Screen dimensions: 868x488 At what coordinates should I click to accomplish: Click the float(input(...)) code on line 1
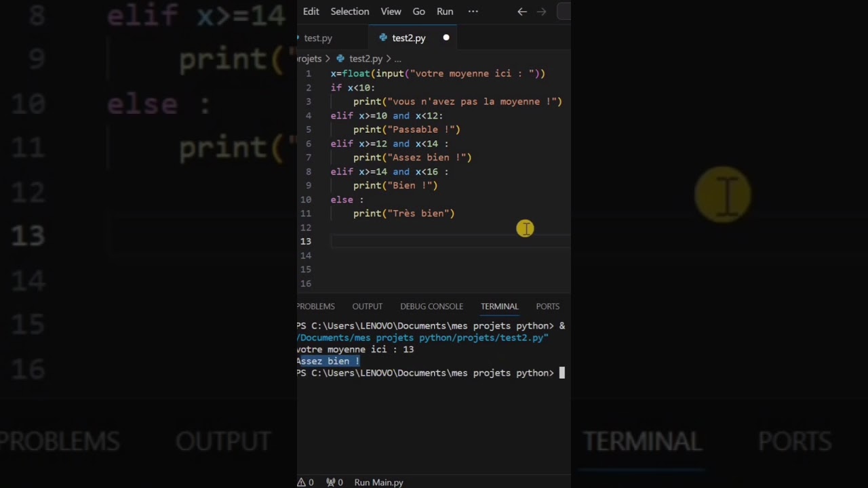443,73
